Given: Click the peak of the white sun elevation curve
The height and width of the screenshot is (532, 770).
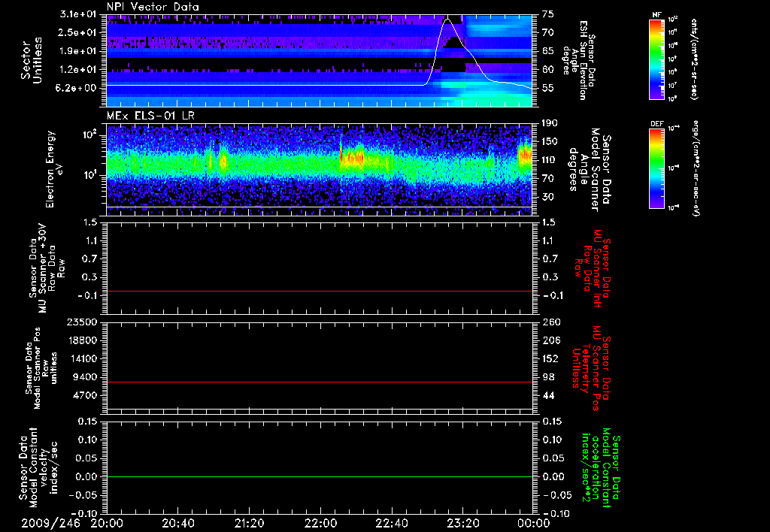Looking at the screenshot, I should tap(447, 20).
